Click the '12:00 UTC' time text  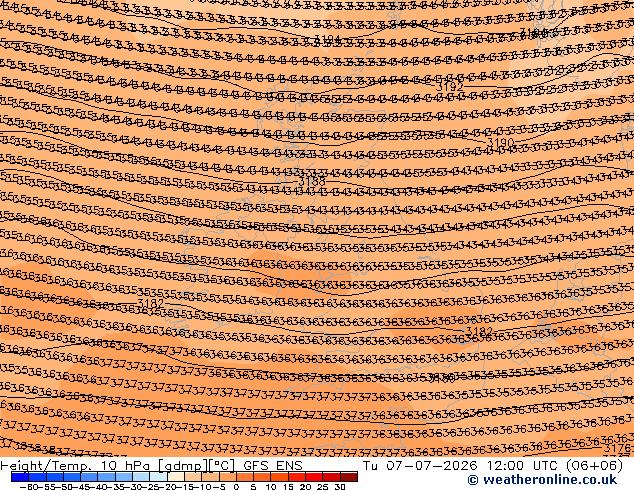[524, 466]
